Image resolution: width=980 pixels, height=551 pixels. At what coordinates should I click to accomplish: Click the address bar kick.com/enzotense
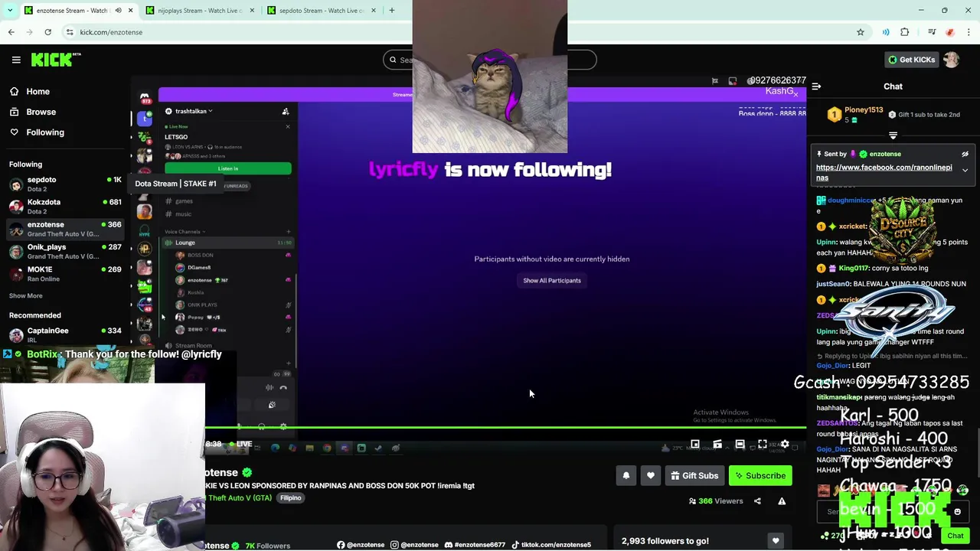(111, 32)
